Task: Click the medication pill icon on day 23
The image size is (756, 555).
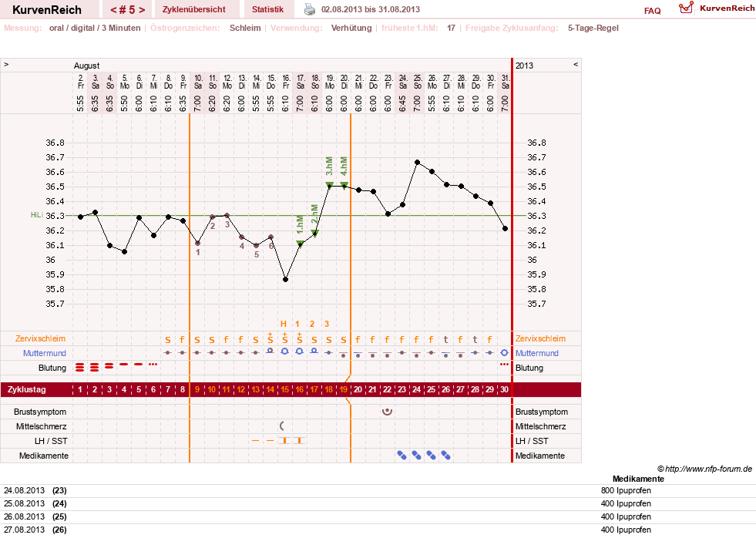Action: pyautogui.click(x=402, y=455)
